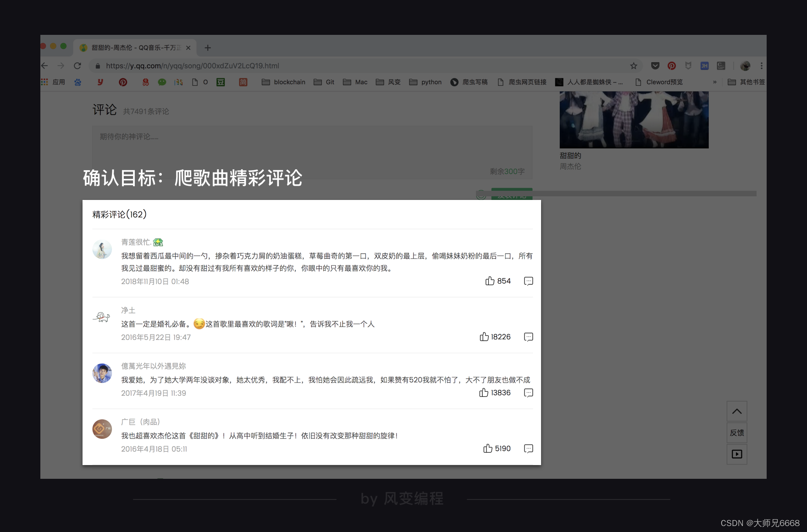Open the blue JH extension icon
The image size is (807, 532).
coord(705,66)
